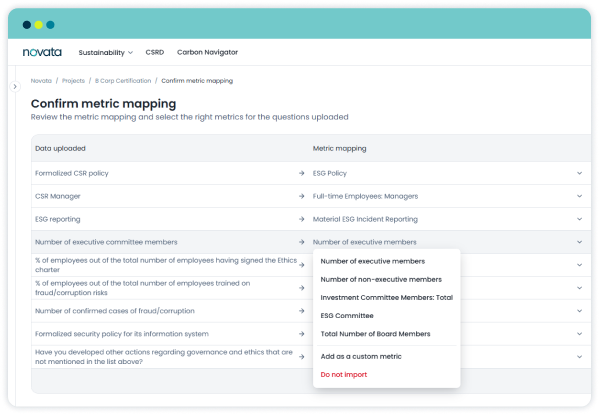Click the teal window control dot

coord(50,25)
